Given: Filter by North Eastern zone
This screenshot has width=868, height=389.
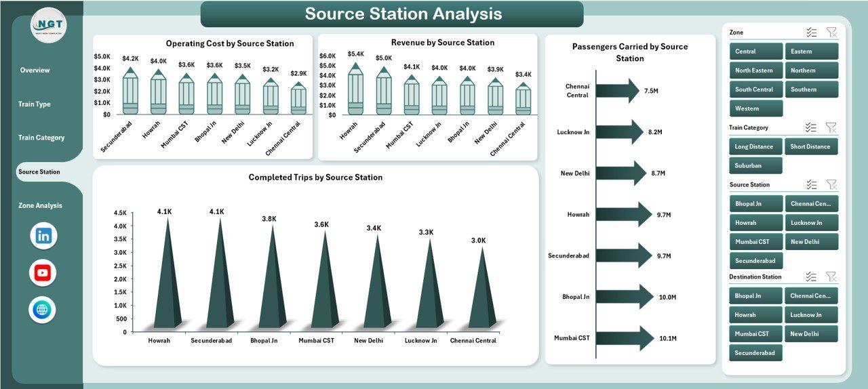Looking at the screenshot, I should click(755, 70).
